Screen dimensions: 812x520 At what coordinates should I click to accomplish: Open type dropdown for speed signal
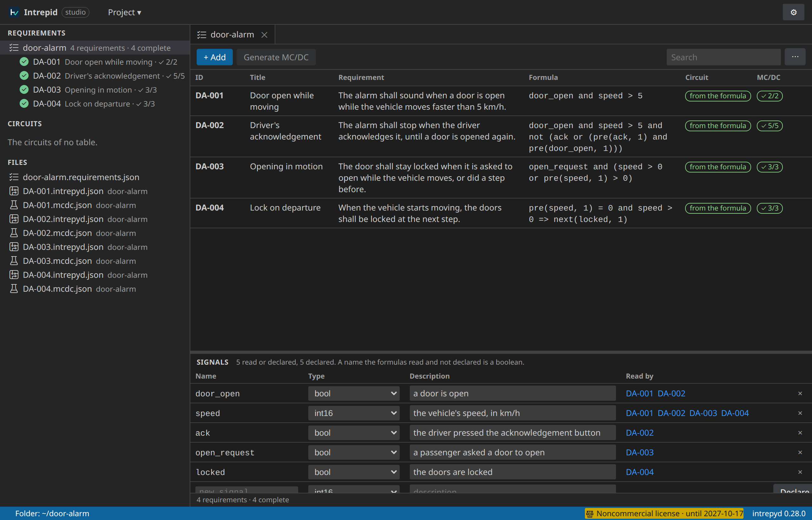354,413
